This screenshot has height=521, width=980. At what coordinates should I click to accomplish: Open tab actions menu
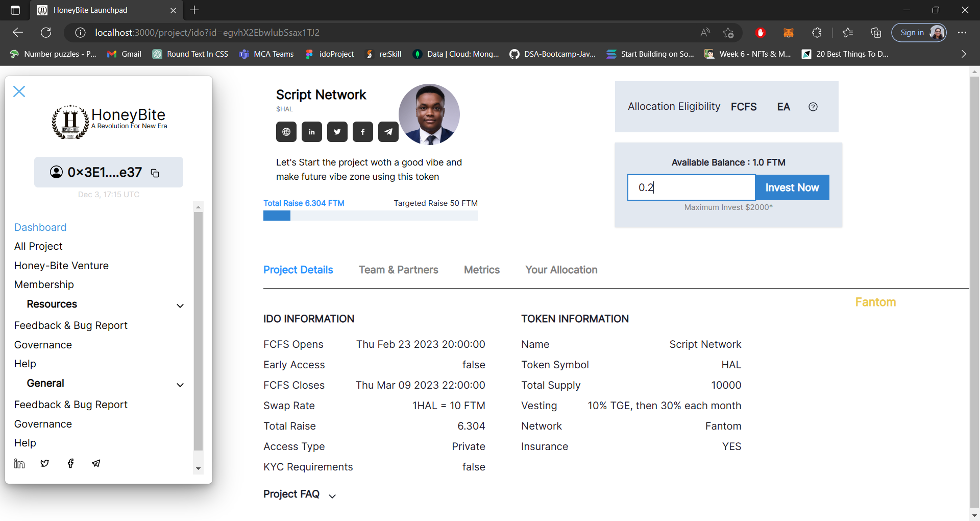(x=15, y=10)
